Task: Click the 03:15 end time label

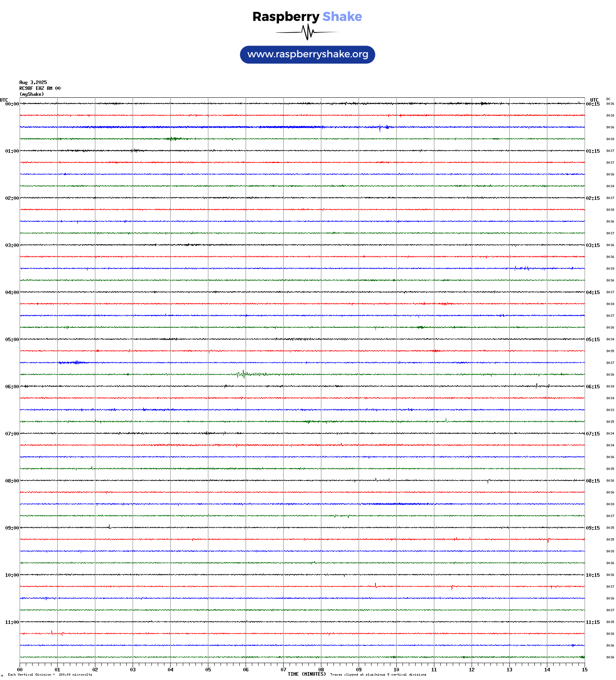Action: 593,245
